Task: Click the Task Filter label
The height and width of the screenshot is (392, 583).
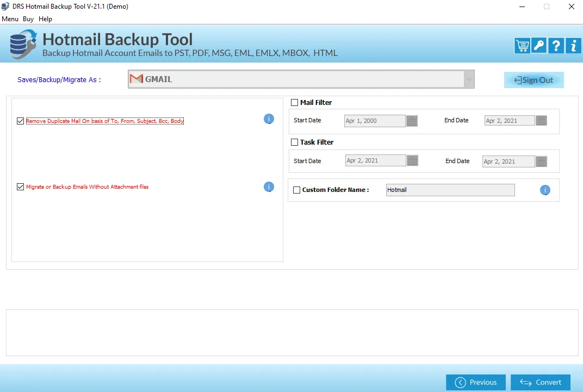Action: 317,142
